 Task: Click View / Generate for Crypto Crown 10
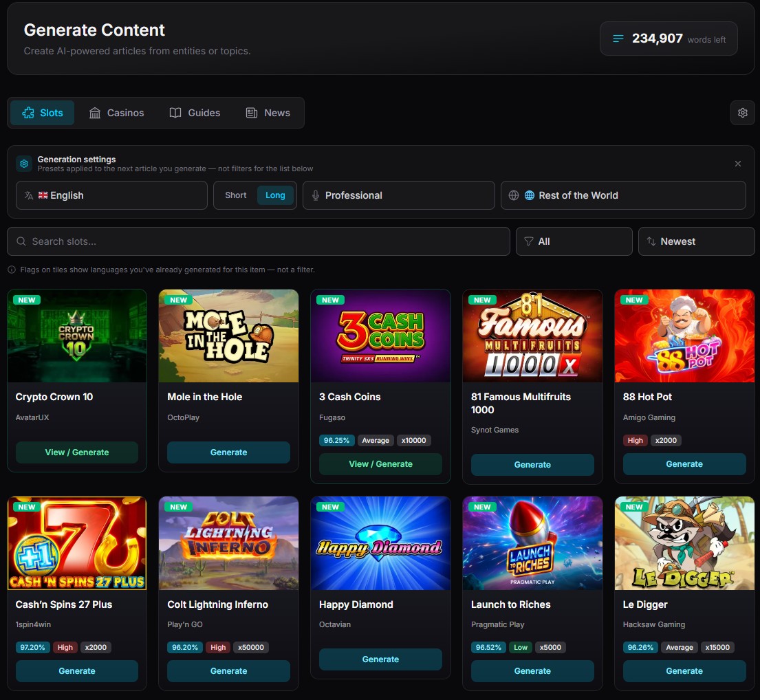coord(77,452)
